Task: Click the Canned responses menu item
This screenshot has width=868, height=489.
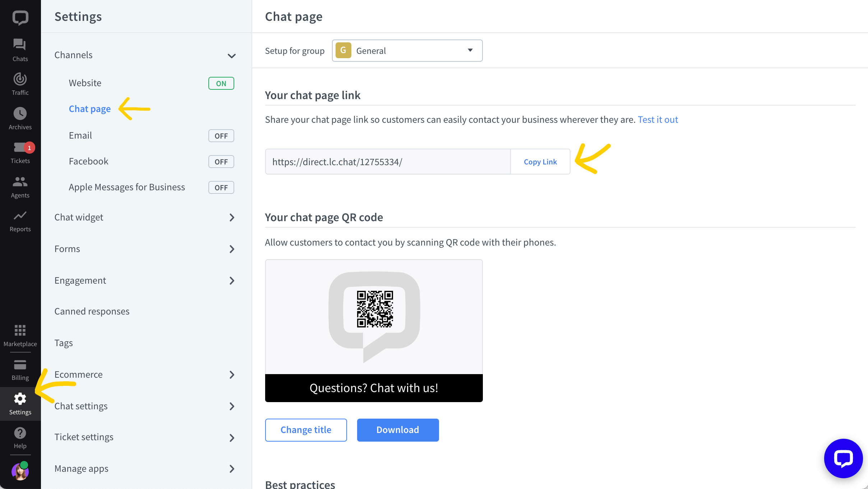Action: [x=92, y=311]
